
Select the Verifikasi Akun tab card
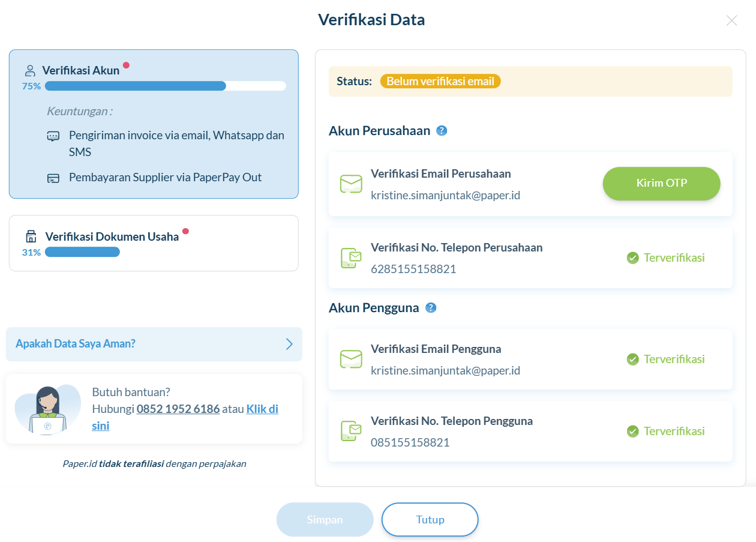click(154, 124)
